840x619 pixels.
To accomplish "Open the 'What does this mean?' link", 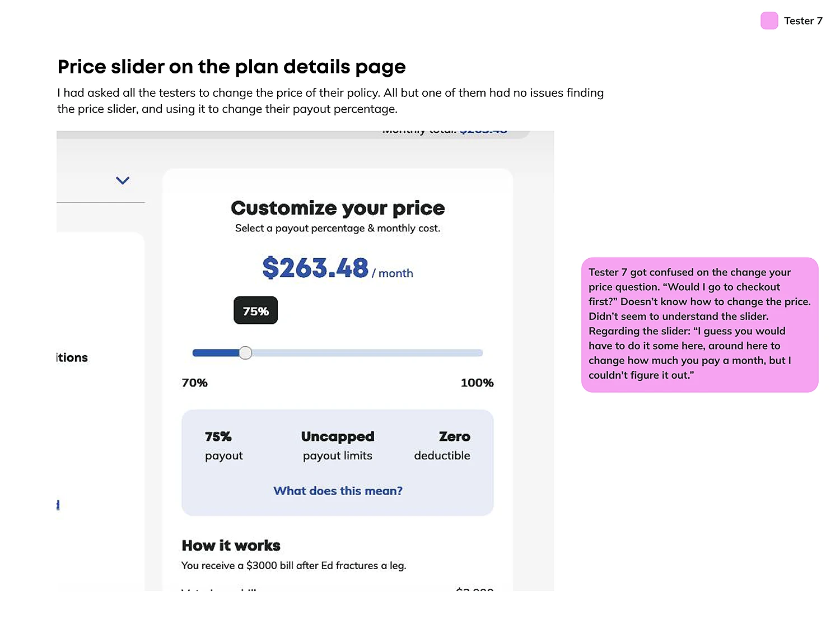I will [337, 491].
